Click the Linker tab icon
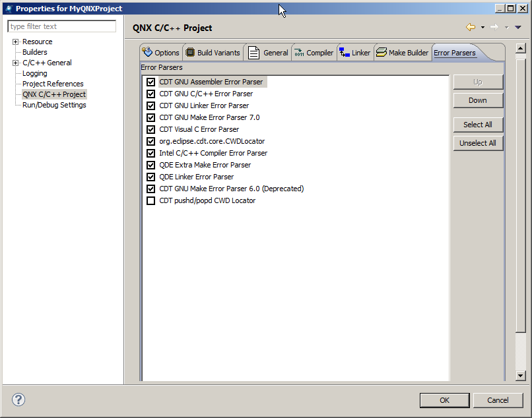The width and height of the screenshot is (532, 418). point(344,53)
